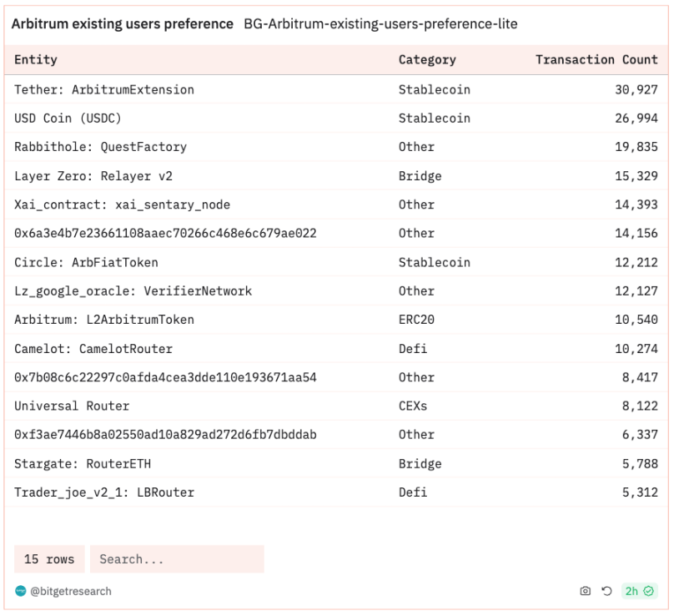Viewport: 674px width, 616px height.
Task: Sort by Transaction Count column header
Action: coord(596,60)
